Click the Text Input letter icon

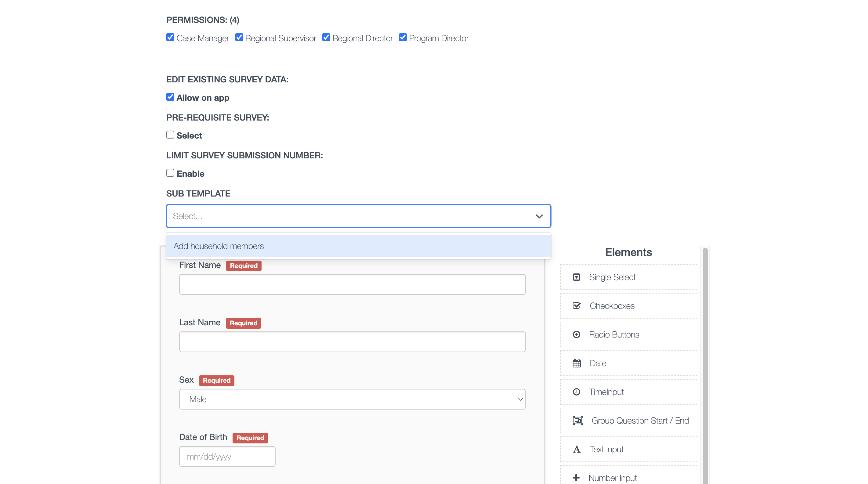click(x=577, y=449)
